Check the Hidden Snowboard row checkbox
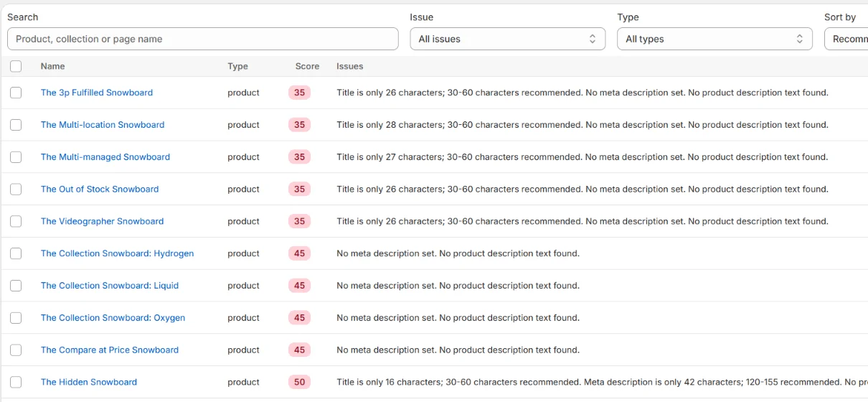Viewport: 868px width, 402px height. 16,382
